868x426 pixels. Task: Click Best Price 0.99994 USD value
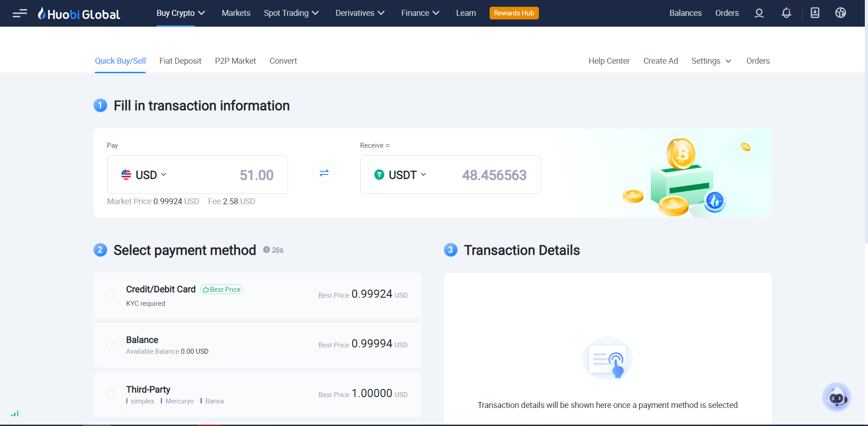click(363, 344)
